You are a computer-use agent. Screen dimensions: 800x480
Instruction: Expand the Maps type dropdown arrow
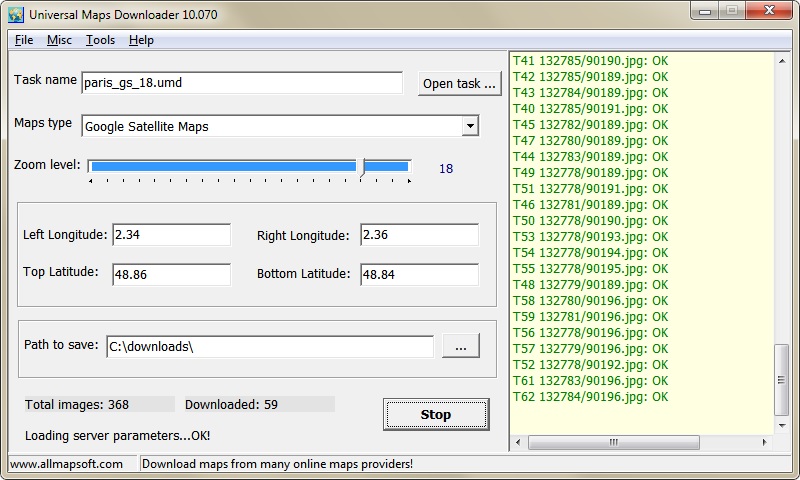click(x=469, y=126)
